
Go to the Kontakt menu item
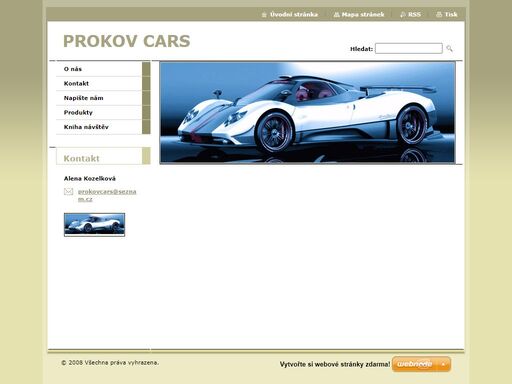[99, 83]
